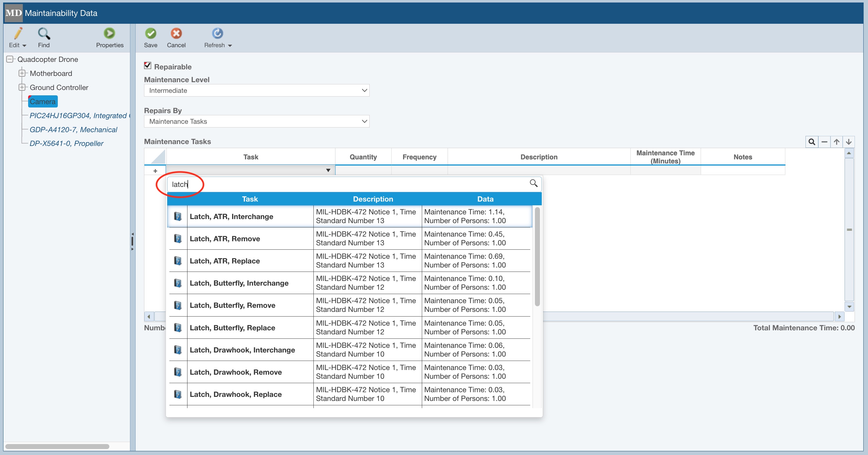The image size is (868, 455).
Task: Select DP-X5641-0, Propeller tree item
Action: tap(66, 143)
